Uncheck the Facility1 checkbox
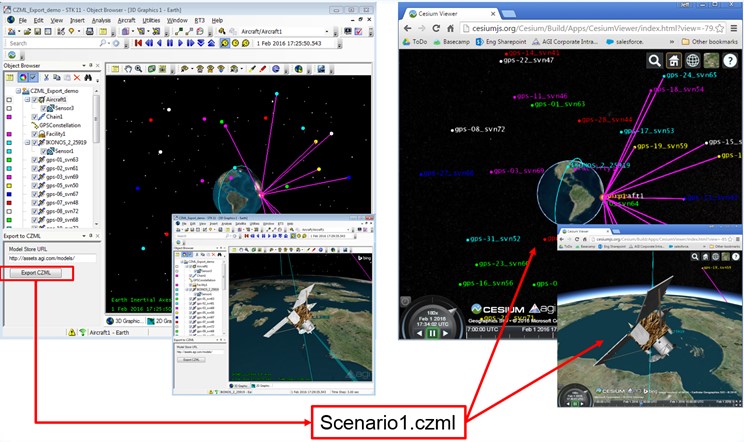 [35, 134]
